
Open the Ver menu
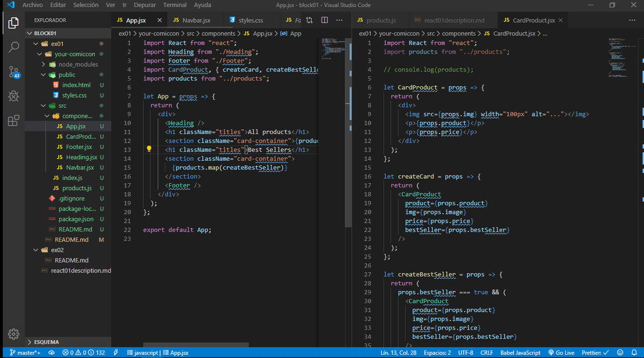tap(111, 5)
